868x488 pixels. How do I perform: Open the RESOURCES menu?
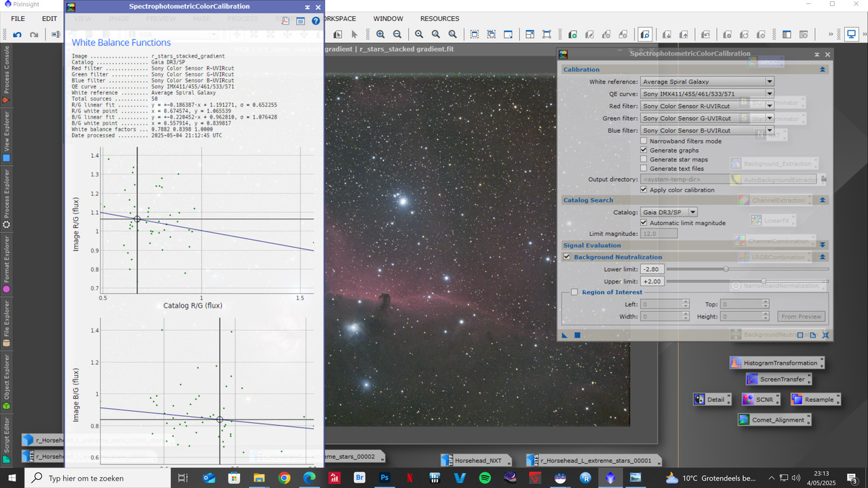coord(439,18)
